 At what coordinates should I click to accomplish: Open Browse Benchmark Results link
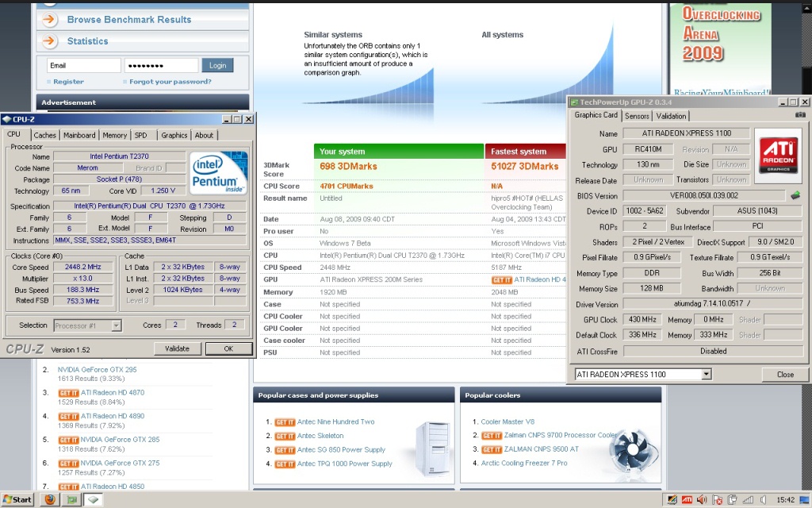[129, 20]
